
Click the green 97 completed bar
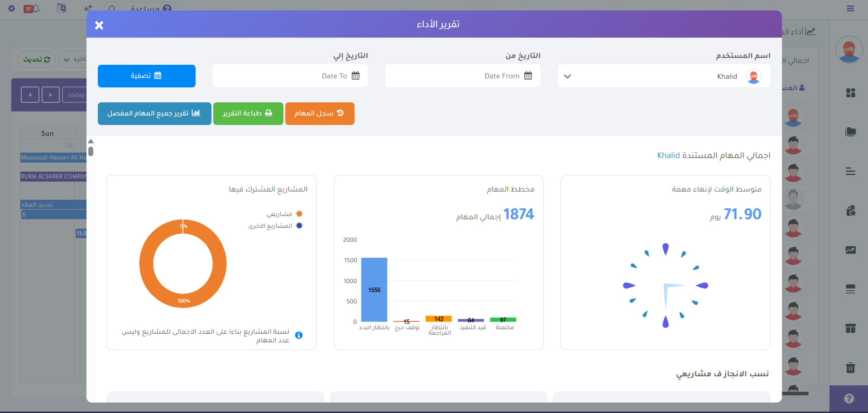click(503, 320)
